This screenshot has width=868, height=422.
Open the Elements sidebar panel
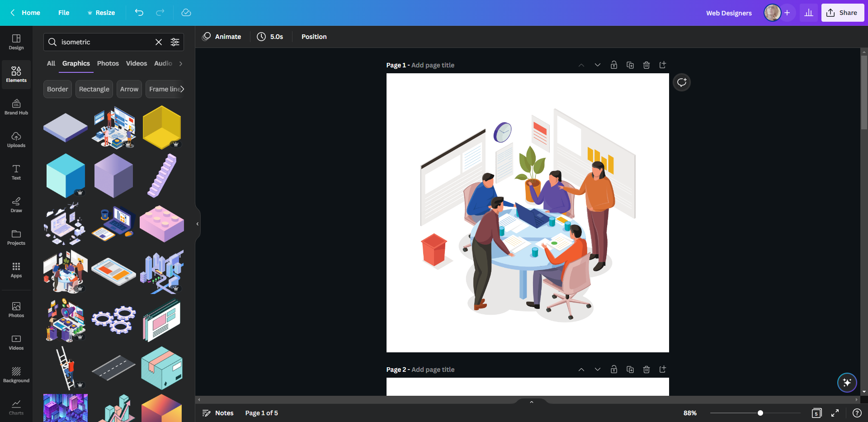click(16, 74)
